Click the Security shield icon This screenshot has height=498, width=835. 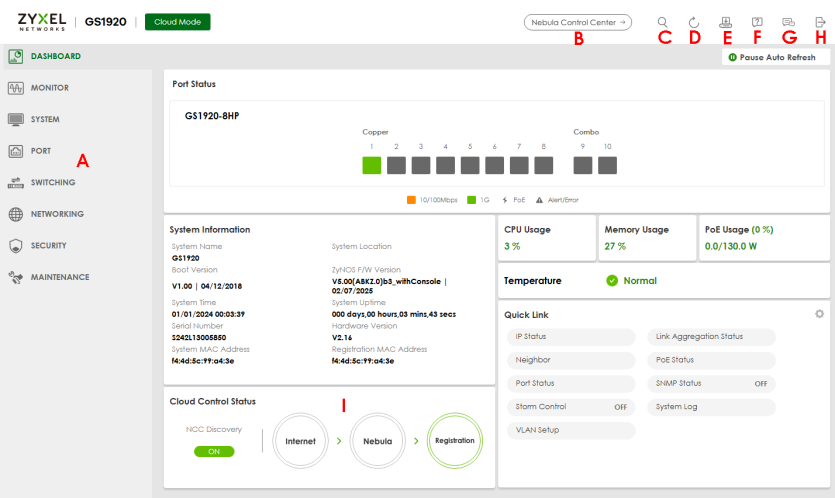(15, 246)
